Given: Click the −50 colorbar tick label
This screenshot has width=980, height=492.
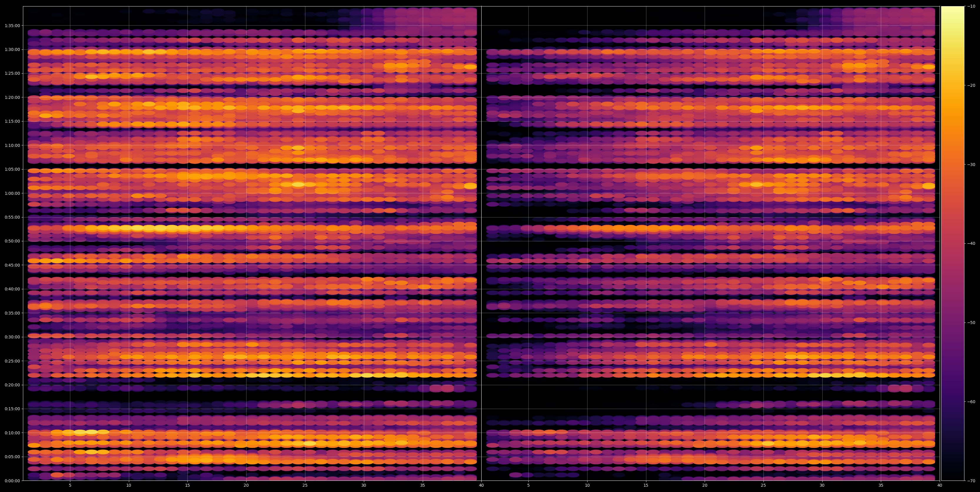Looking at the screenshot, I should (971, 322).
